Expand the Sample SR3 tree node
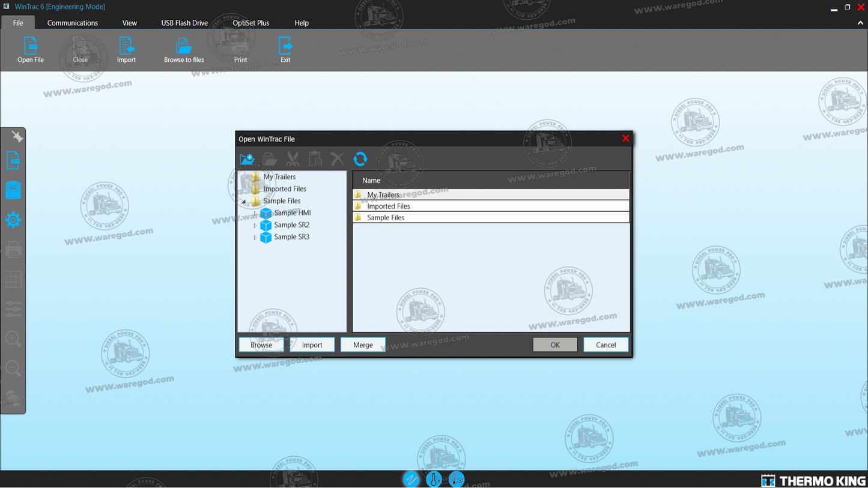Image resolution: width=868 pixels, height=488 pixels. pyautogui.click(x=255, y=238)
